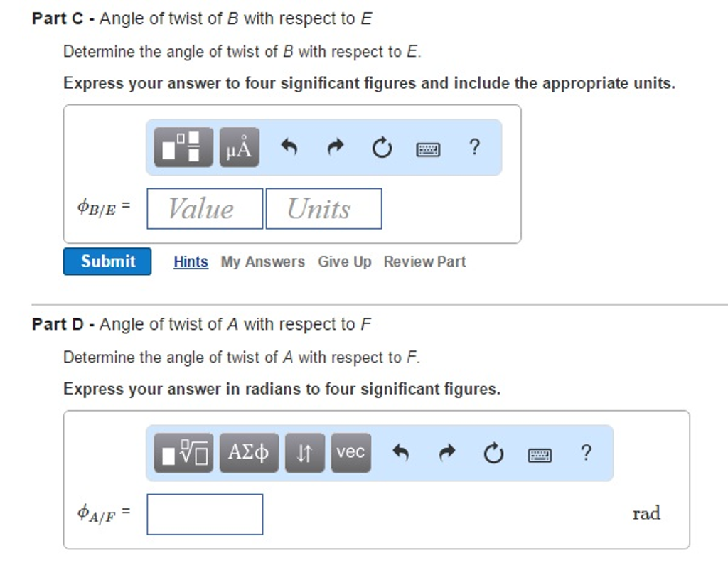Viewport: 728px width, 563px height.
Task: Open help via the question mark in Part D
Action: (586, 453)
